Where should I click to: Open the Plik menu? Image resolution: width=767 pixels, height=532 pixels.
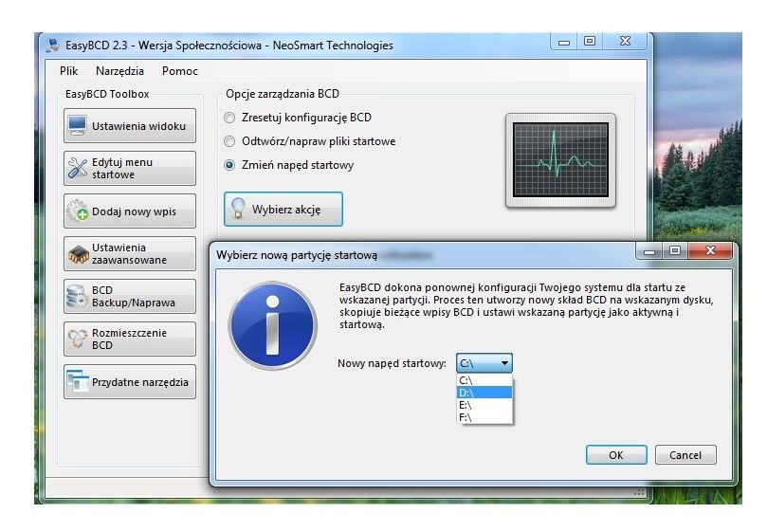[68, 71]
